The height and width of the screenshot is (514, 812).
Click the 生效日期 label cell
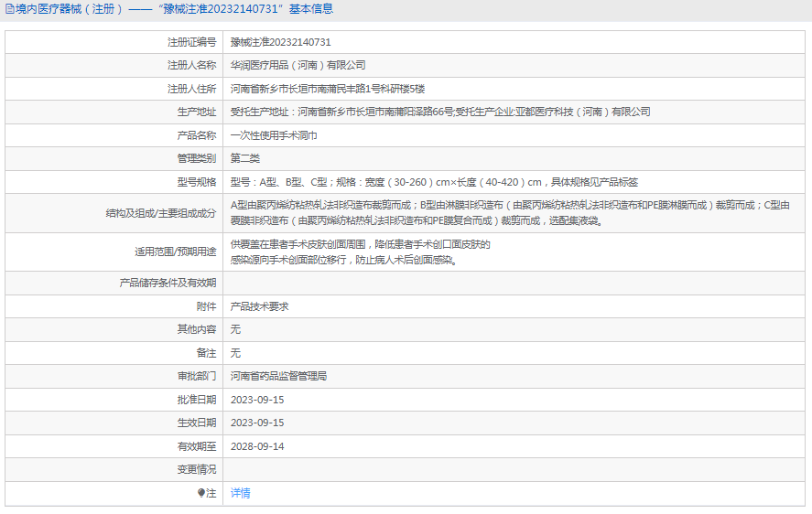click(114, 423)
